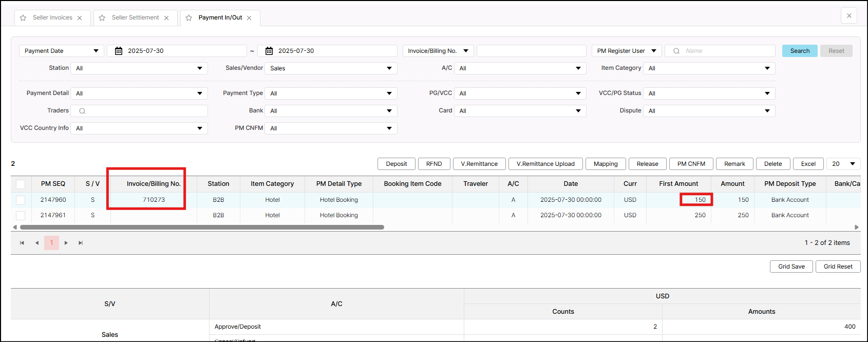
Task: Open the end date calendar picker
Action: (x=269, y=51)
